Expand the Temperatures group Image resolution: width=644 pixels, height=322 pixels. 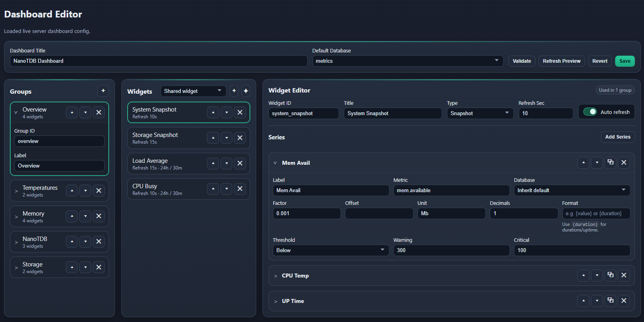(x=16, y=191)
